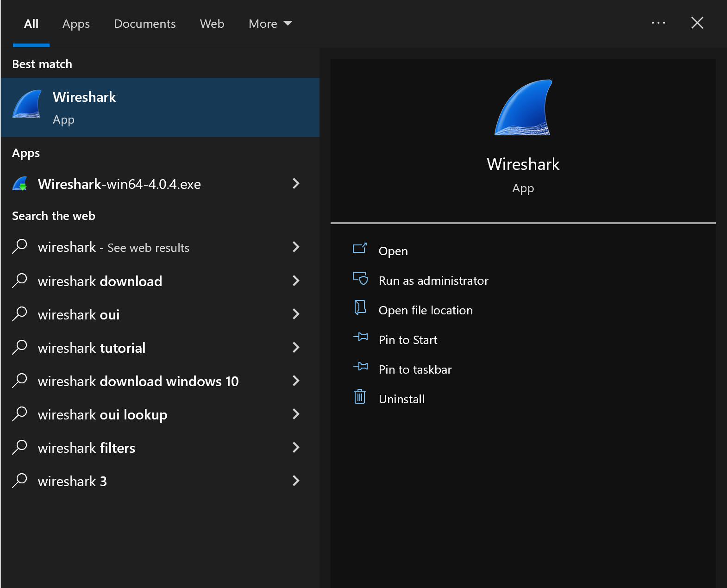Viewport: 727px width, 588px height.
Task: Select the All tab
Action: 31,24
